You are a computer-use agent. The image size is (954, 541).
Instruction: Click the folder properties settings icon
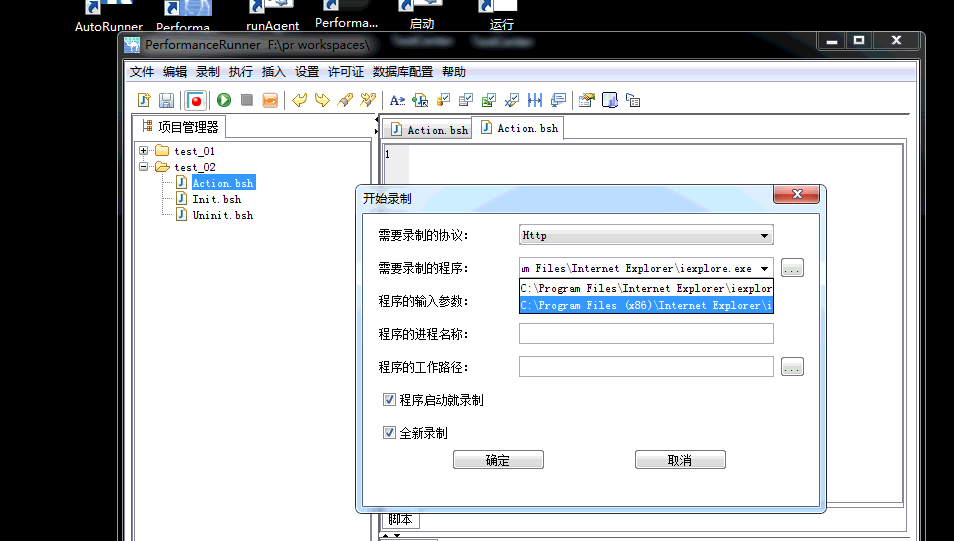587,100
